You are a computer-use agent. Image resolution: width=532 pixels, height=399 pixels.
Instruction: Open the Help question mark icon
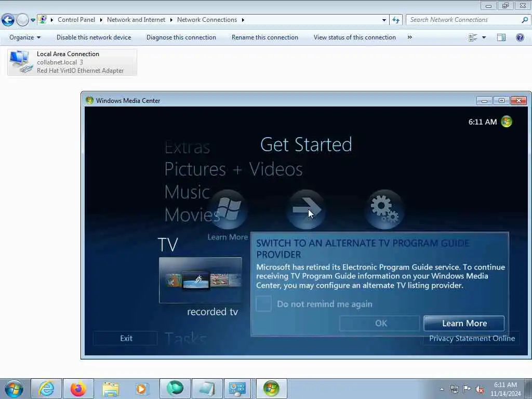[520, 37]
